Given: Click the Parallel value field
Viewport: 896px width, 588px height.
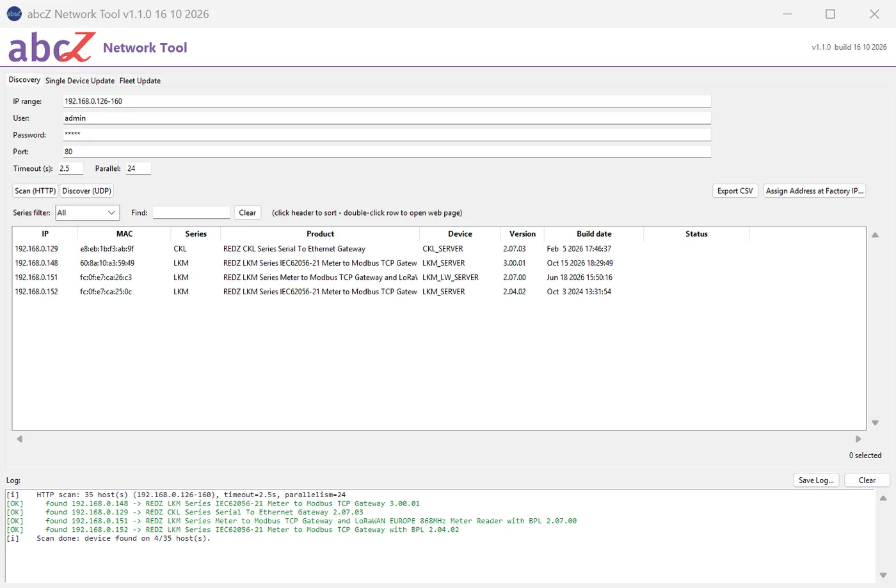Looking at the screenshot, I should click(138, 168).
